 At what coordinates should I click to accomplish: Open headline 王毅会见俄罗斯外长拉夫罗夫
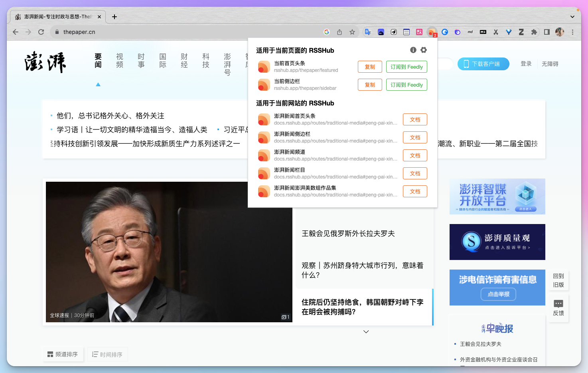348,234
